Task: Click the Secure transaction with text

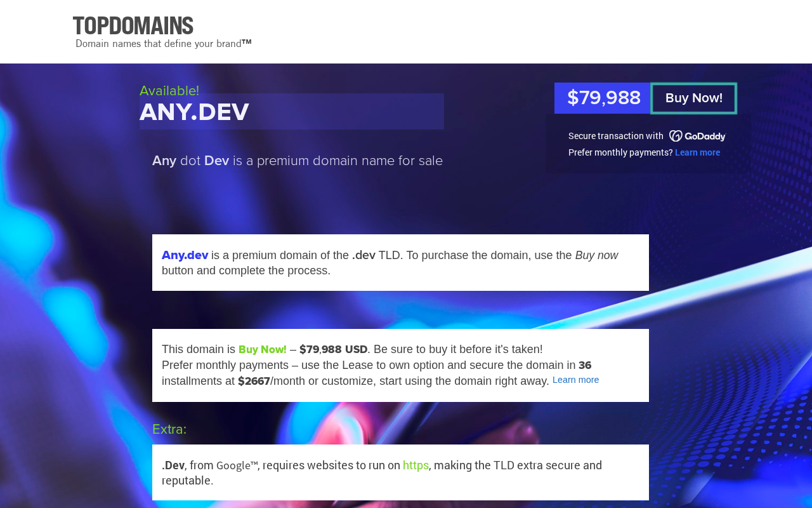Action: coord(616,136)
